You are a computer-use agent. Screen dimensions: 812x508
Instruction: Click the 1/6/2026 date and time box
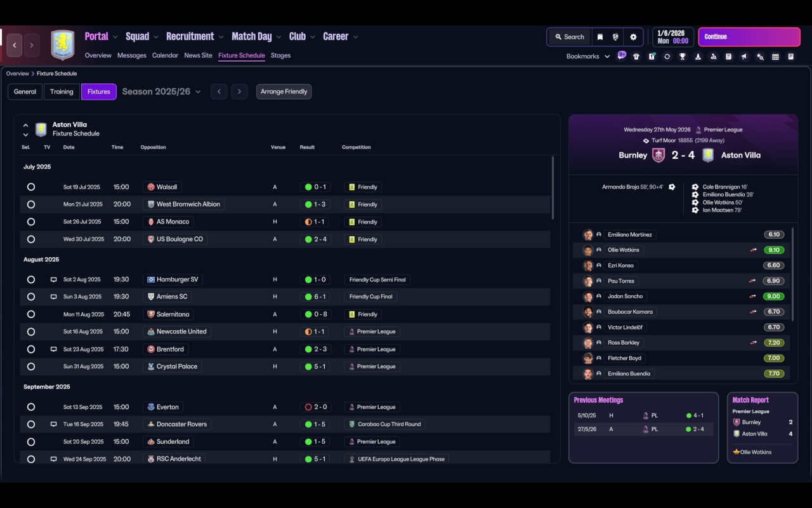672,37
